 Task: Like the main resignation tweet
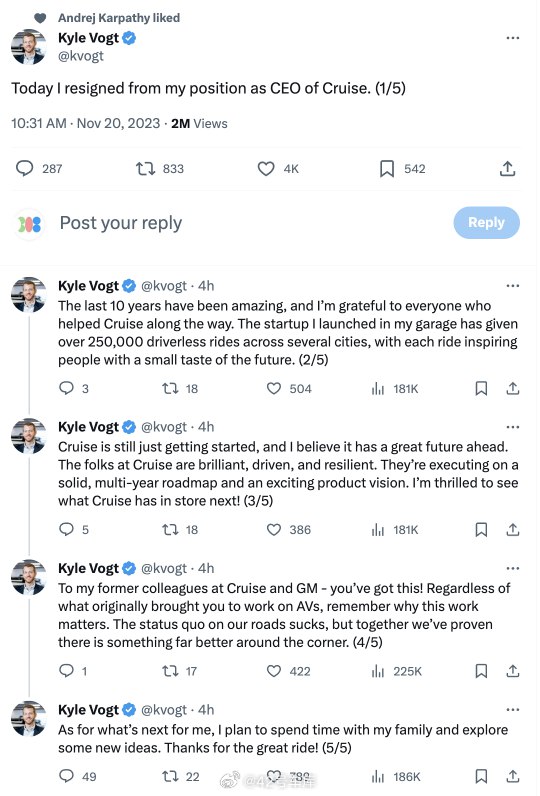(x=266, y=169)
